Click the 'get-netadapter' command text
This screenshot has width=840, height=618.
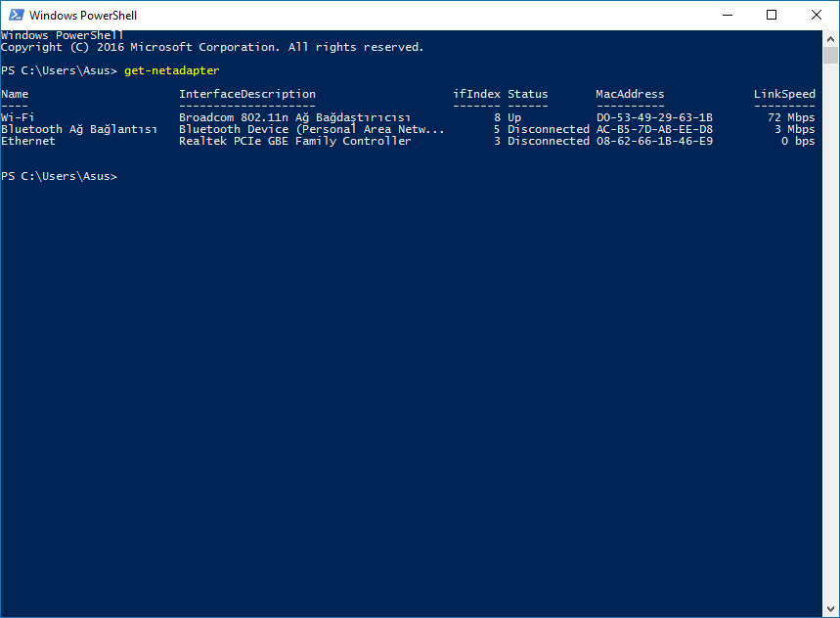pyautogui.click(x=172, y=70)
